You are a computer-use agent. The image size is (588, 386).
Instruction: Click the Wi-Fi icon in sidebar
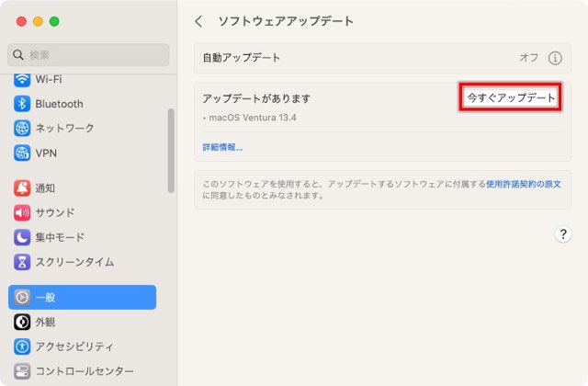coord(22,80)
